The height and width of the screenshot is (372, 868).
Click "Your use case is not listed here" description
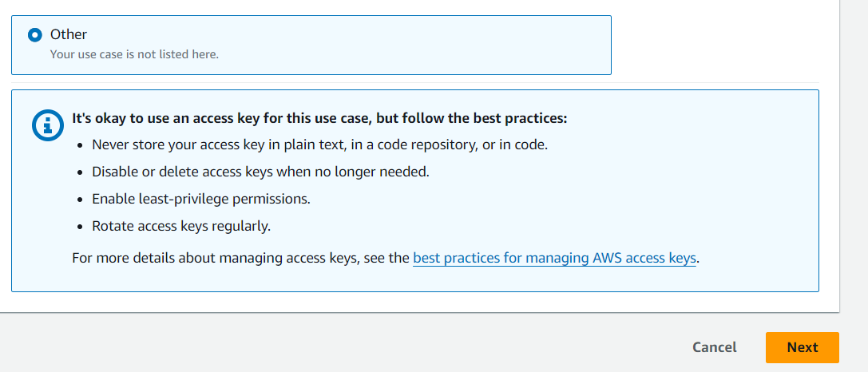point(134,55)
